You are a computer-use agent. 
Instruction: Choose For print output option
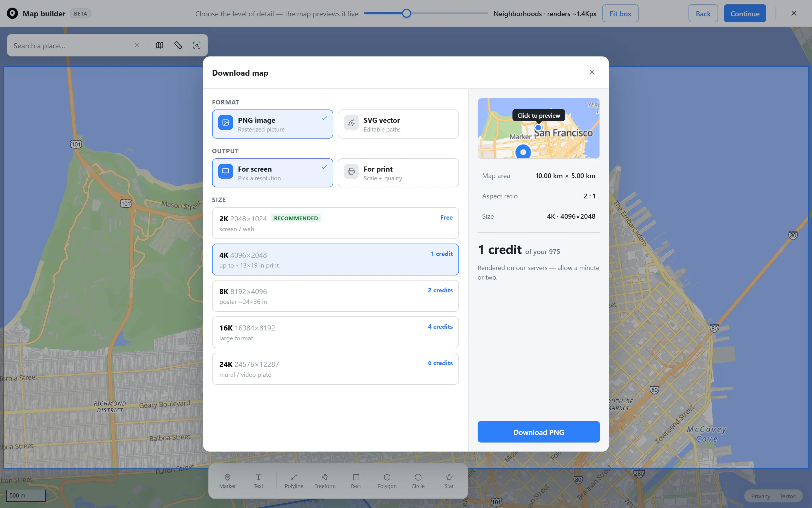point(398,173)
